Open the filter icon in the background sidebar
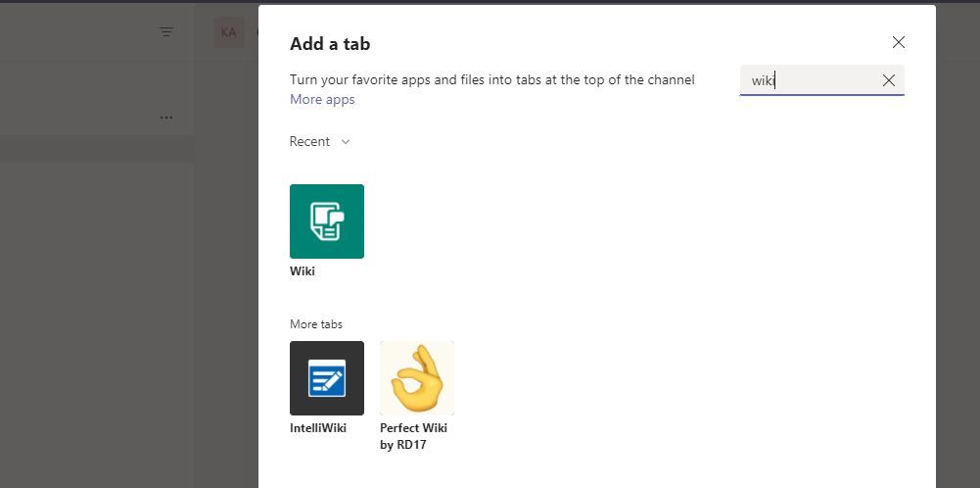980x488 pixels. [166, 32]
